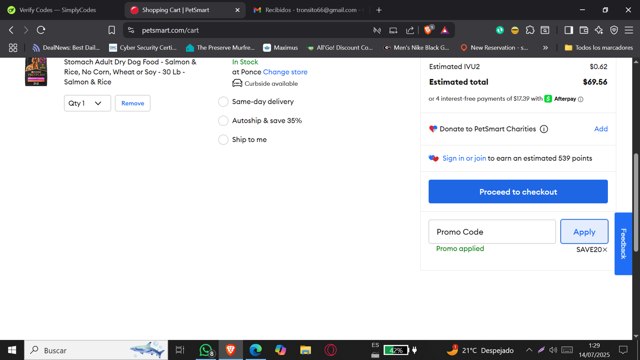Image resolution: width=640 pixels, height=360 pixels.
Task: Reload the PetSmart cart page
Action: [x=40, y=30]
